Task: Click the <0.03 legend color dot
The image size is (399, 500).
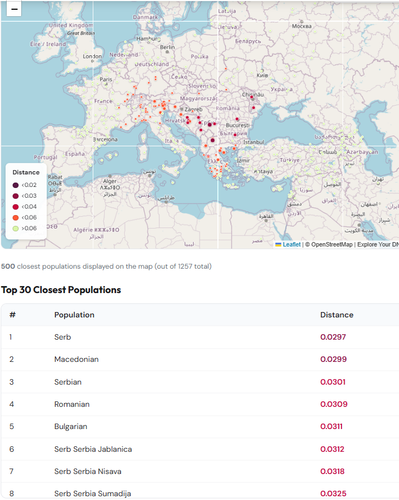Action: [16, 196]
